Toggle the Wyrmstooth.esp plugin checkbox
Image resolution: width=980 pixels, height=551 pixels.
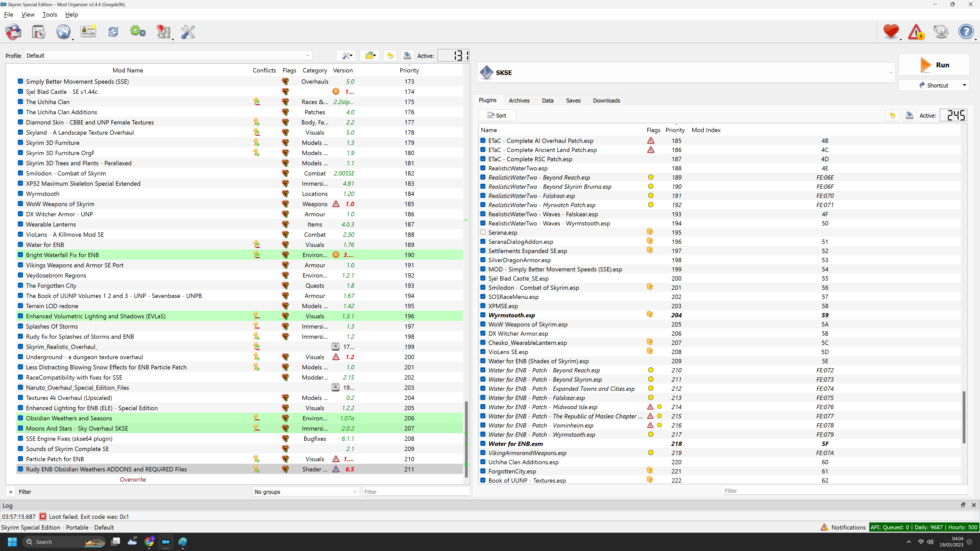coord(483,315)
